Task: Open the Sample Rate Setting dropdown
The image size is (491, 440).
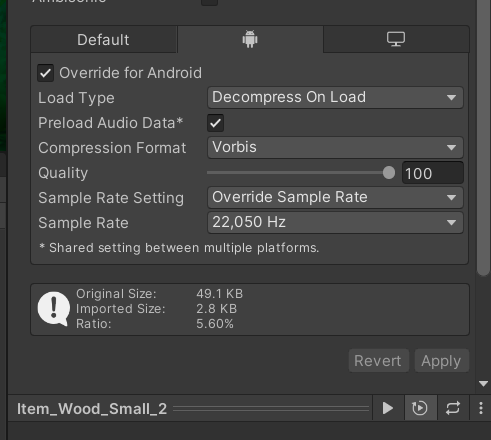Action: click(x=335, y=197)
